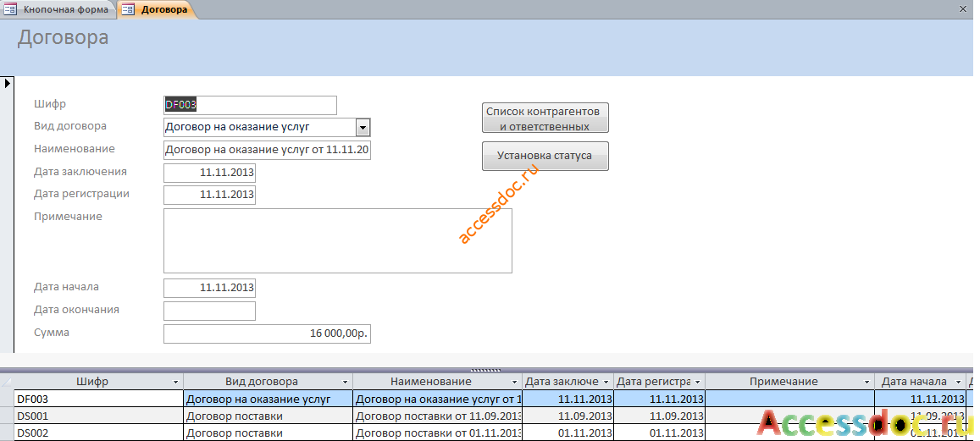
Task: Click Договор поставки cell in DS001 row
Action: [x=269, y=416]
